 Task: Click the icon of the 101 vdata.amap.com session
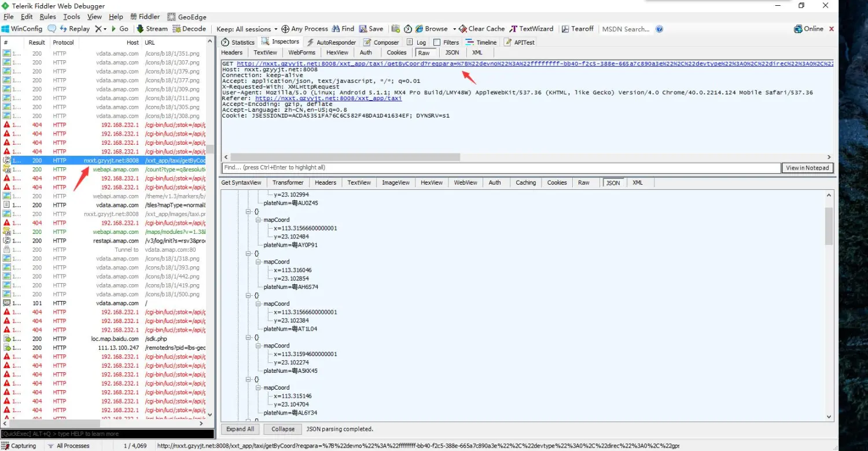click(7, 303)
